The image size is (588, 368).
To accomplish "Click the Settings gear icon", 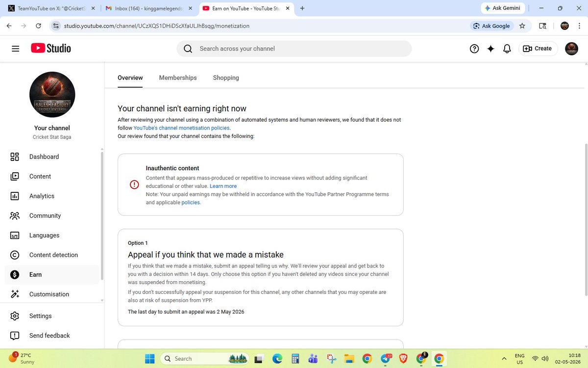I will 15,316.
